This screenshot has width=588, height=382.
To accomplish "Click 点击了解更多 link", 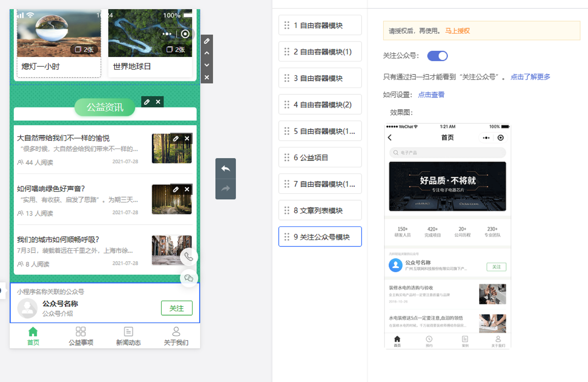I will click(530, 77).
